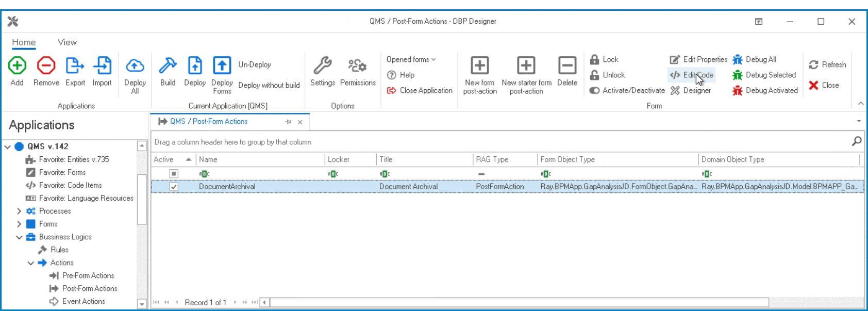Switch to the View ribbon tab
Viewport: 868px width, 311px height.
(67, 42)
